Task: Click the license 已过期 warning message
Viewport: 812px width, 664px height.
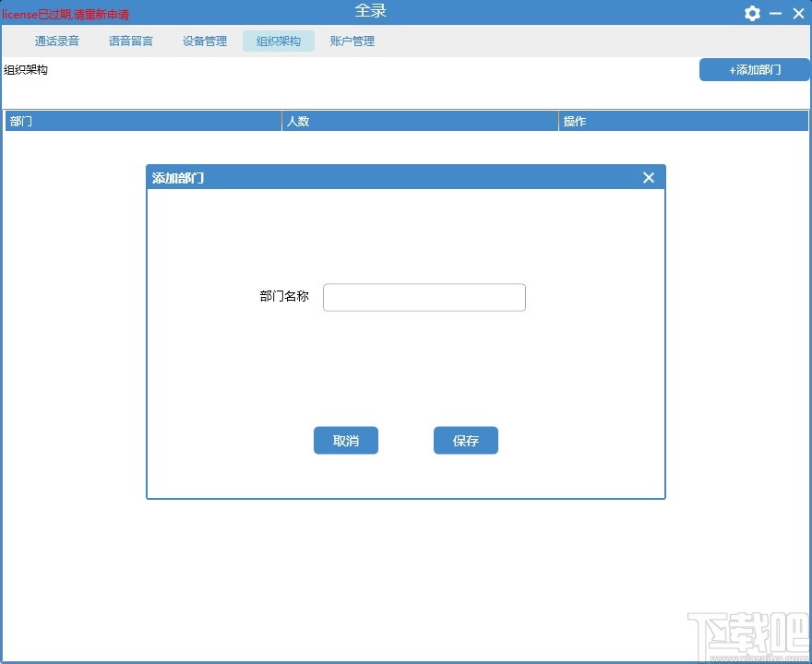Action: [66, 13]
